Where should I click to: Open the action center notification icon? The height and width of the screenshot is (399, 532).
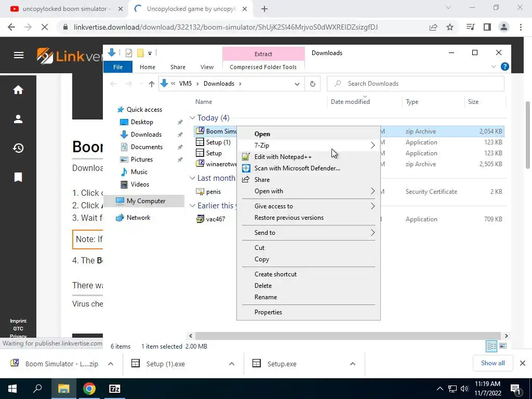515,389
